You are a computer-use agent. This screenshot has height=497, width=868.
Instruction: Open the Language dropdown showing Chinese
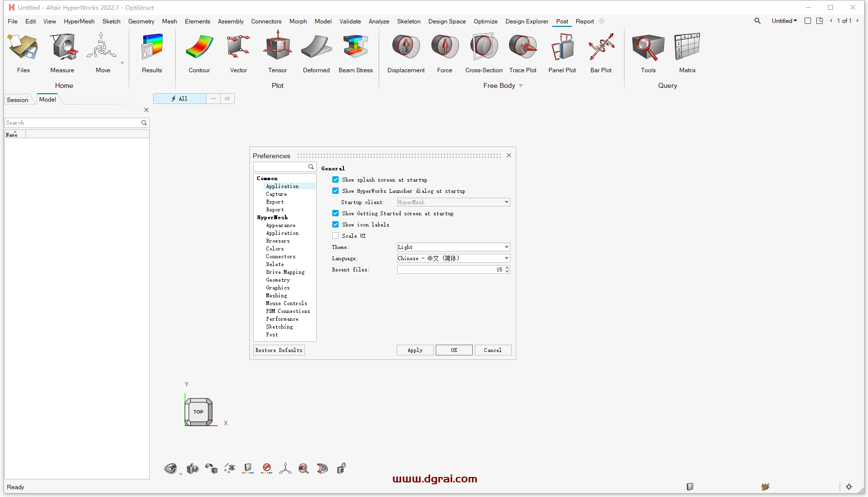(x=453, y=258)
